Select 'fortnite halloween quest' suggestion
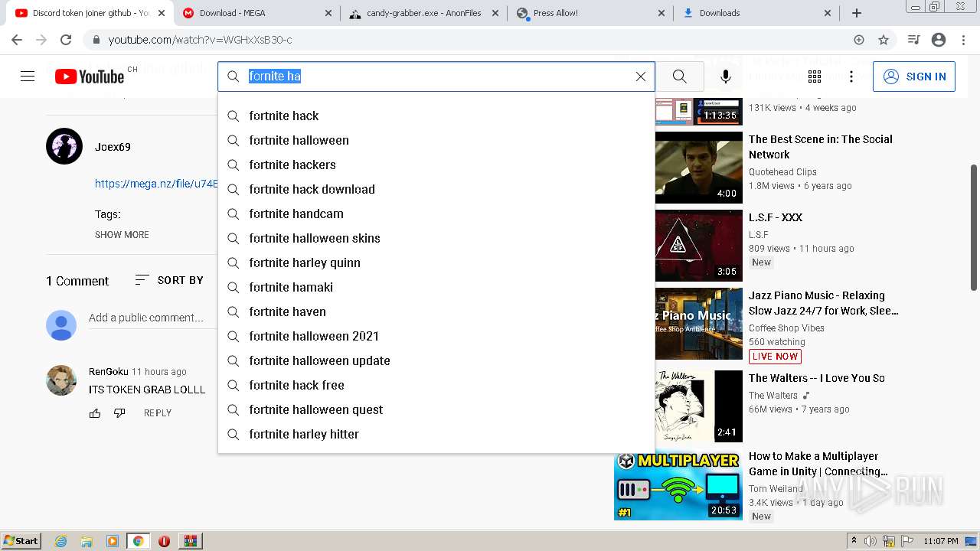The height and width of the screenshot is (551, 980). [x=436, y=409]
